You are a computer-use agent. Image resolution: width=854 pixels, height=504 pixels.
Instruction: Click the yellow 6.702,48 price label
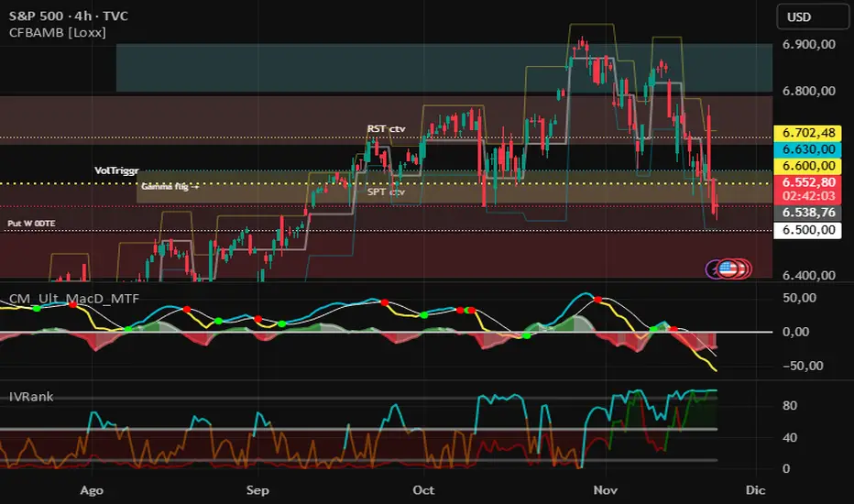click(x=808, y=133)
